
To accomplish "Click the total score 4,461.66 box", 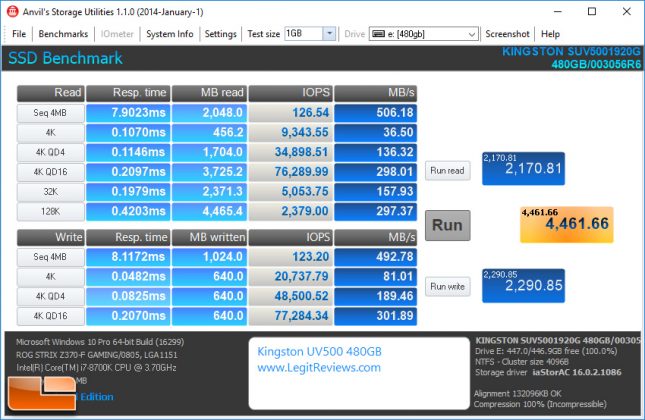I will coord(566,225).
